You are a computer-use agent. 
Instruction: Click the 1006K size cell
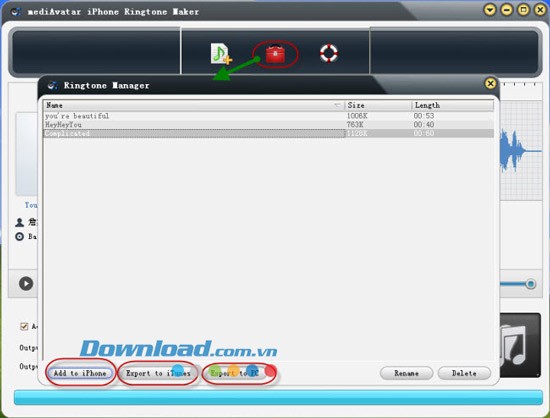(x=357, y=116)
